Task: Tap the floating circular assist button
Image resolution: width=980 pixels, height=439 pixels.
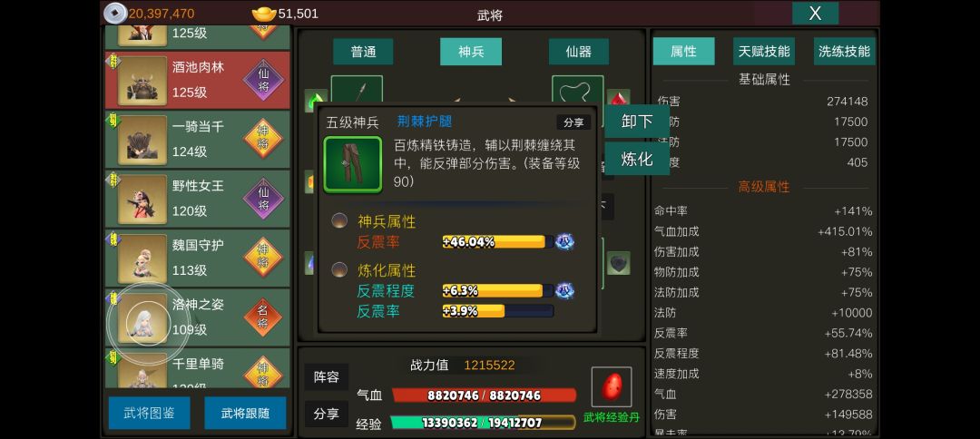Action: (x=148, y=324)
